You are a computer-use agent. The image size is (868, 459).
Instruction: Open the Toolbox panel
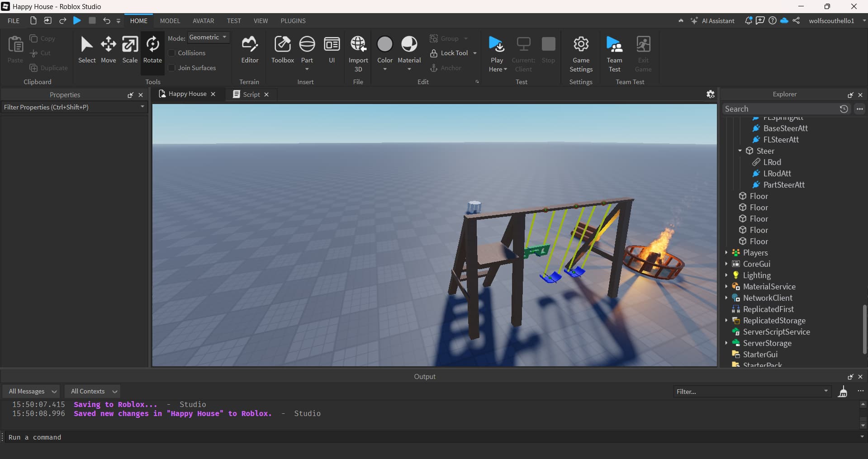coord(282,50)
